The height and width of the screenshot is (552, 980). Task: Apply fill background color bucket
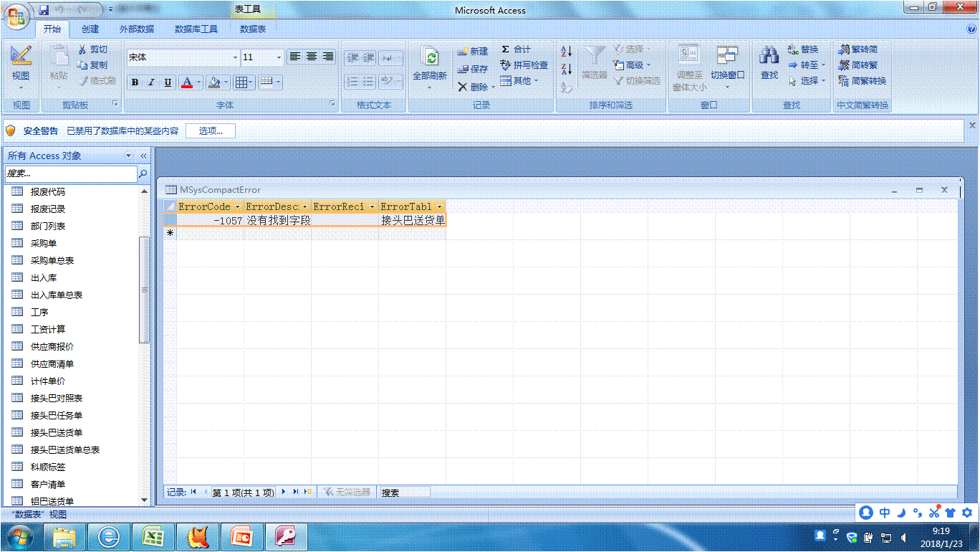tap(213, 82)
